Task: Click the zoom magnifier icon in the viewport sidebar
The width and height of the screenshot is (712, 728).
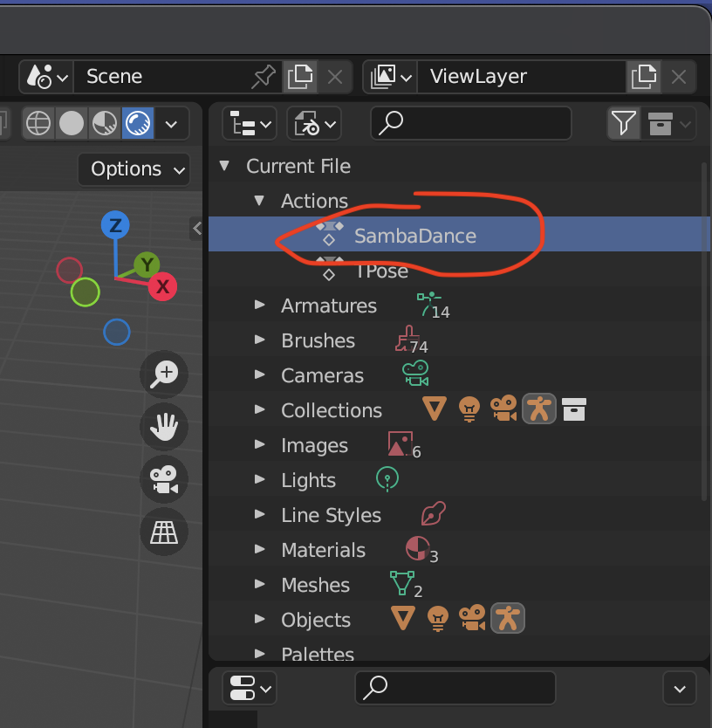Action: pos(164,374)
